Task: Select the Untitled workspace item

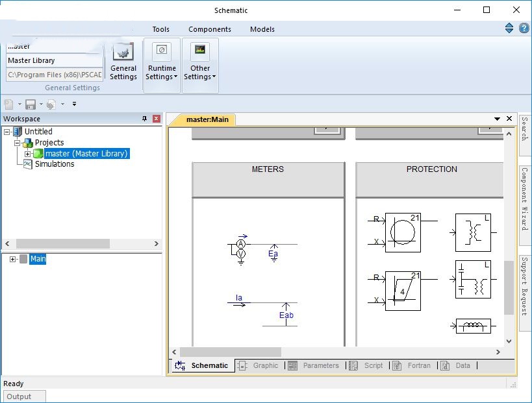Action: click(38, 132)
